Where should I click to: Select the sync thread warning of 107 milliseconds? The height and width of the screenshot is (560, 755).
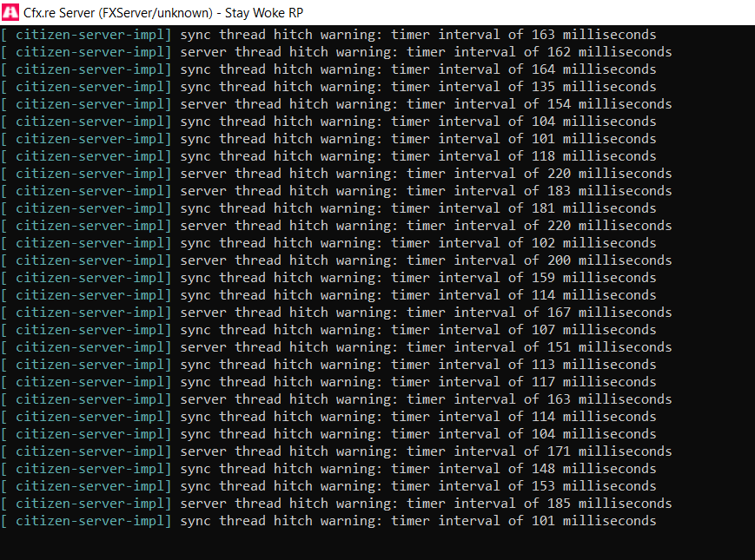pos(328,330)
